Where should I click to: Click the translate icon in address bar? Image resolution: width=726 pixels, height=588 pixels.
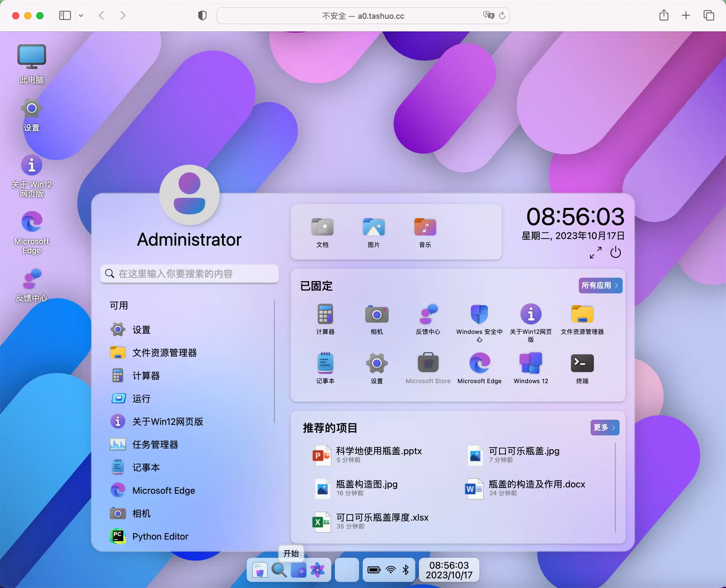coord(488,15)
